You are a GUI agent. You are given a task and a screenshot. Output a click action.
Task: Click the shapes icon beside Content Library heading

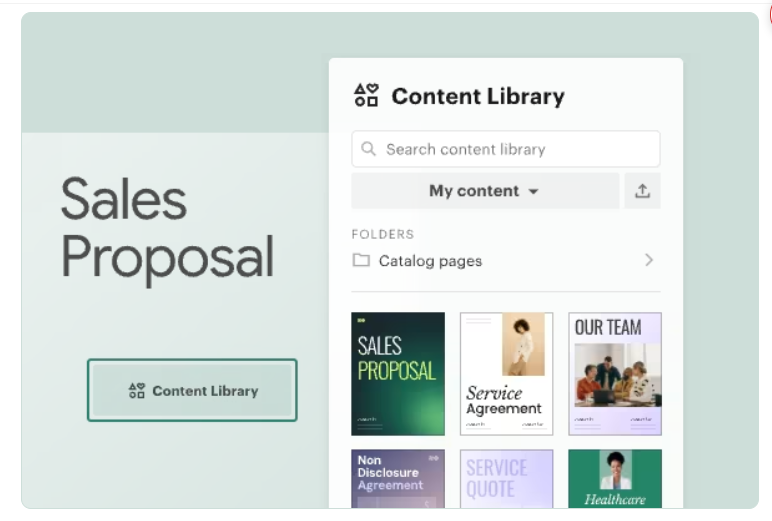pos(366,95)
